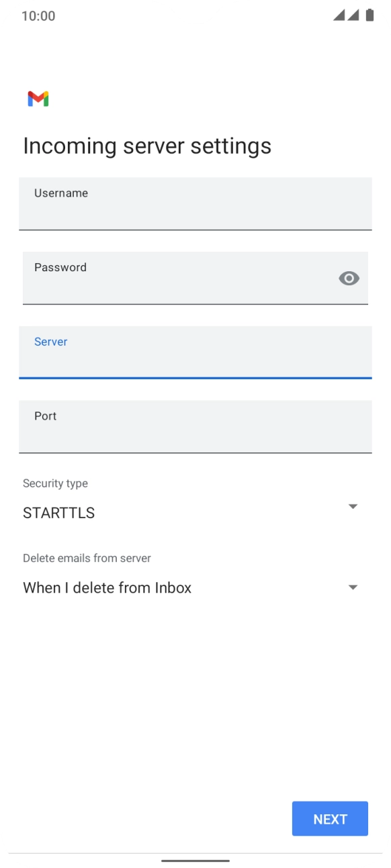Click the Gmail logo icon
The height and width of the screenshot is (868, 391).
coord(38,99)
